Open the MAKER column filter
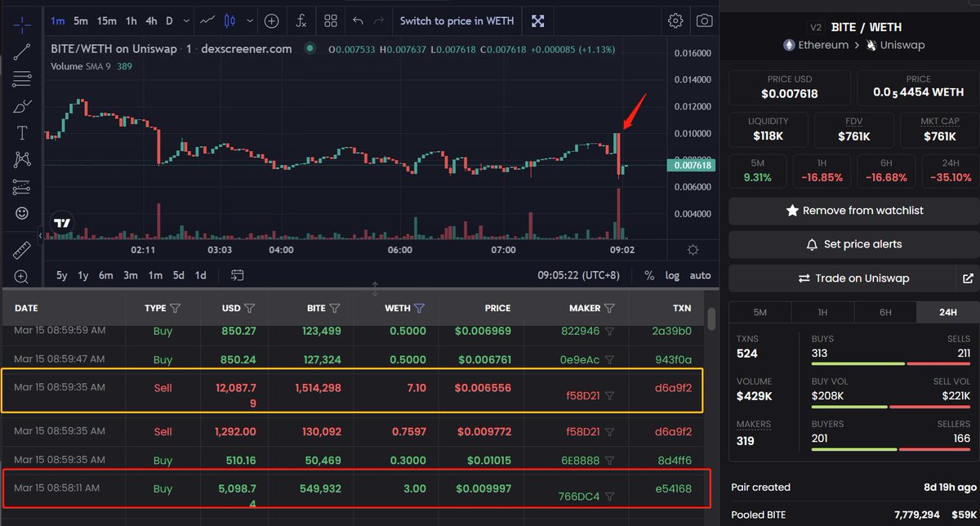This screenshot has width=980, height=526. pyautogui.click(x=610, y=308)
